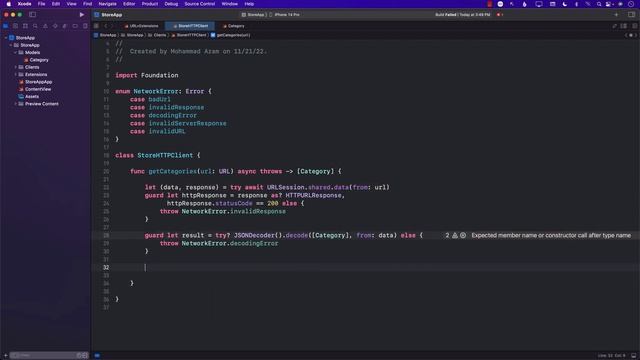
Task: Open StoreHTTPClient segment in jump bar
Action: point(189,35)
